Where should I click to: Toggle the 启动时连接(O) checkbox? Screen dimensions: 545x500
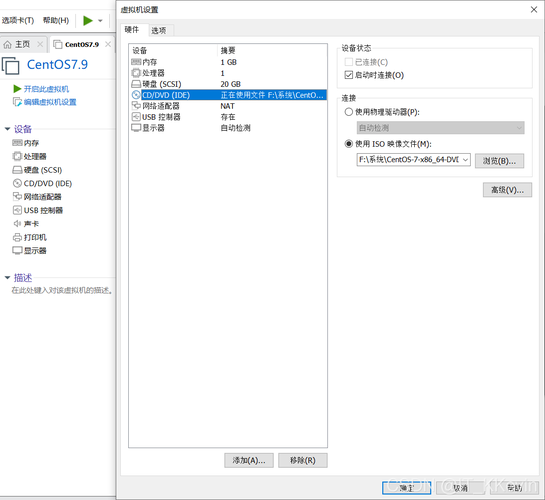click(x=349, y=75)
